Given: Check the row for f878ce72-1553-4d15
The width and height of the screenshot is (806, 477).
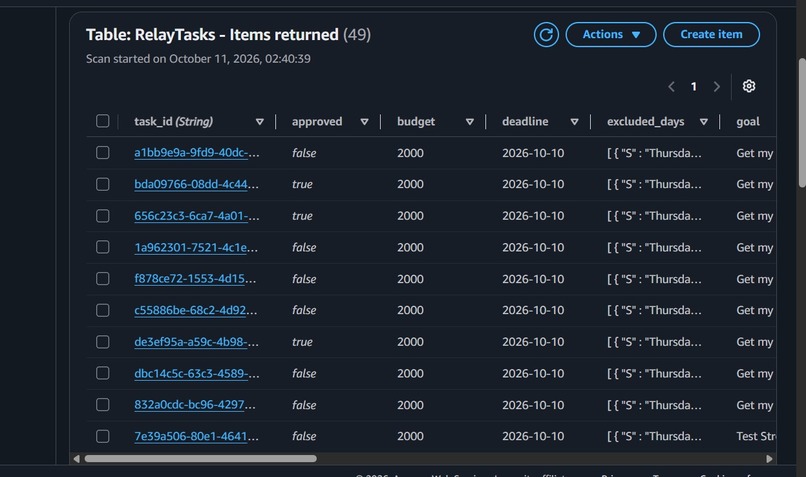Looking at the screenshot, I should (x=103, y=279).
